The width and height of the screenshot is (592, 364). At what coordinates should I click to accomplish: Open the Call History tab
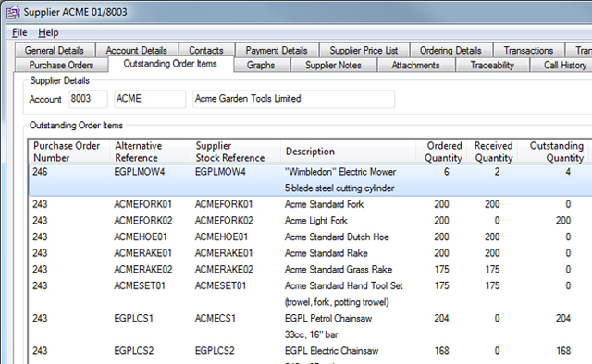[x=562, y=65]
